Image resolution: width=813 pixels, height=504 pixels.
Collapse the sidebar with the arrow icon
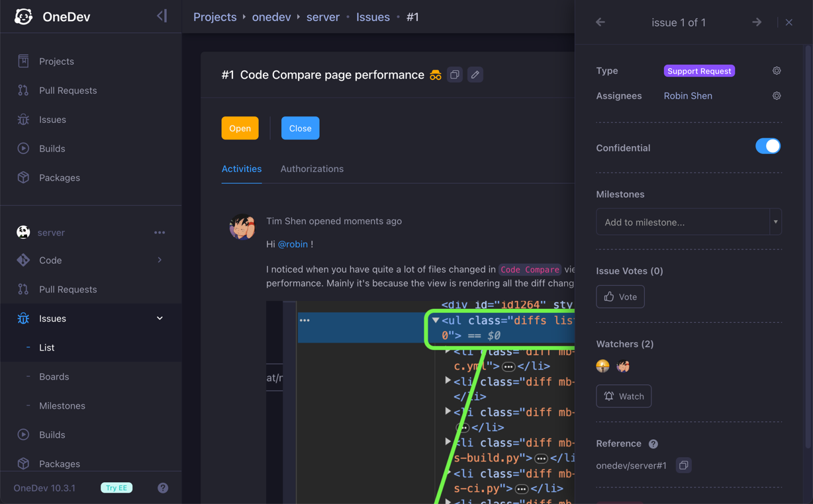162,16
